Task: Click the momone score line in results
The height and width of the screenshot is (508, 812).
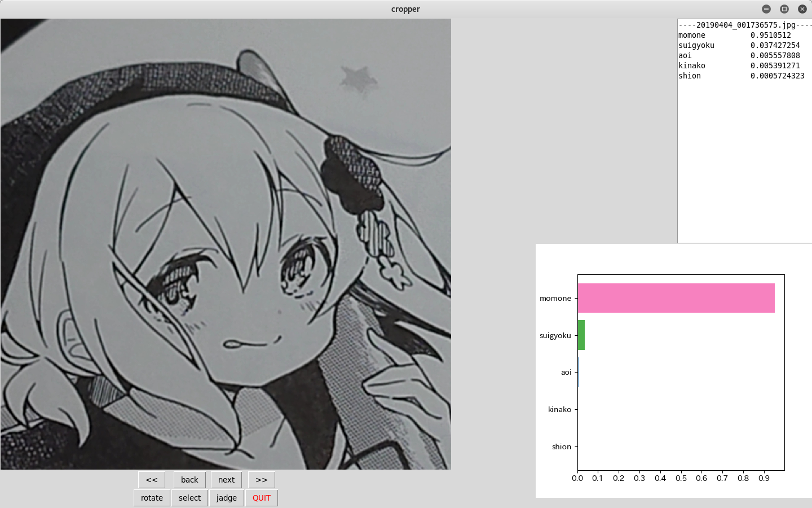Action: pos(733,35)
